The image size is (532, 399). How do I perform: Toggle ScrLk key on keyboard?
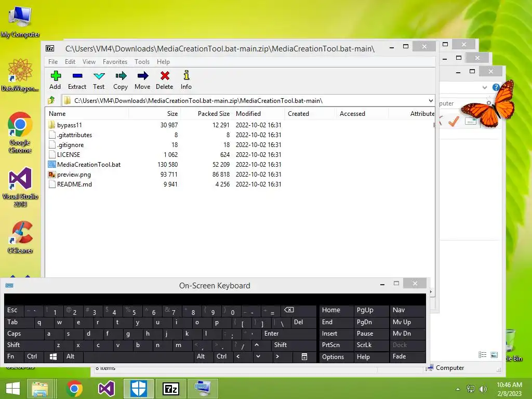click(371, 345)
